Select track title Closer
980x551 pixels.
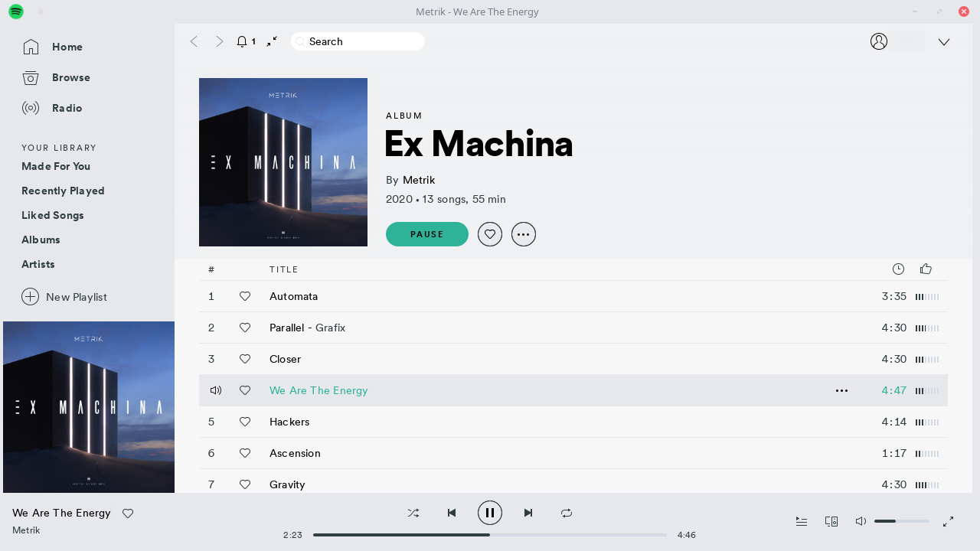point(285,359)
